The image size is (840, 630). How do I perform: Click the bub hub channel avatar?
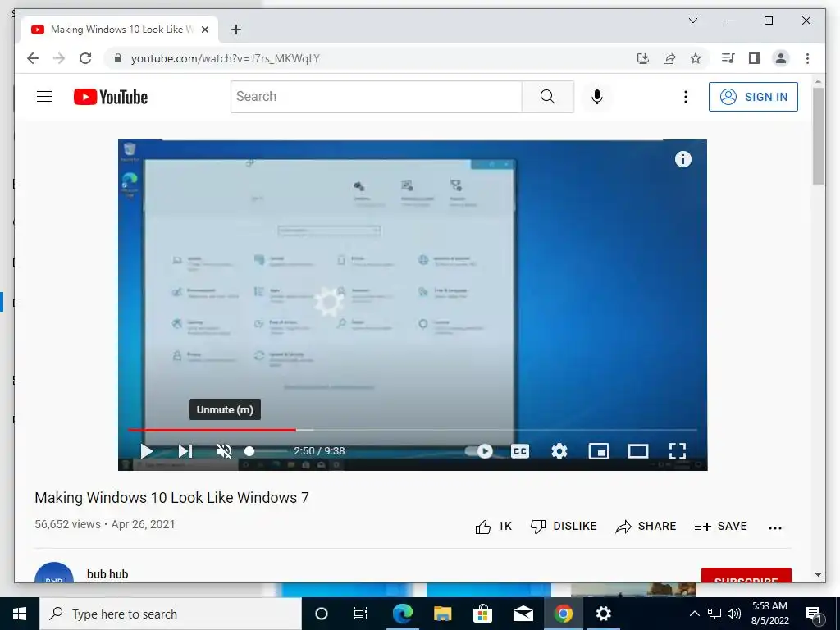tap(53, 573)
